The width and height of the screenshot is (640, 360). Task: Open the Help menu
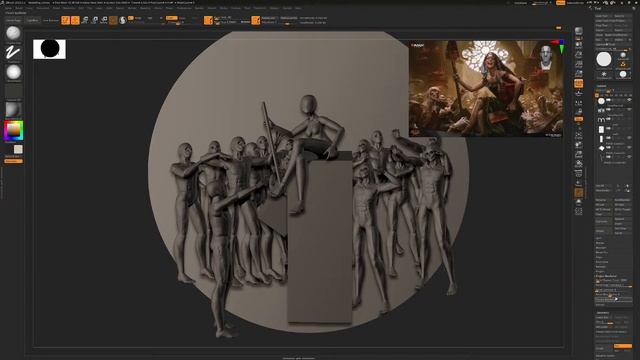[x=298, y=8]
